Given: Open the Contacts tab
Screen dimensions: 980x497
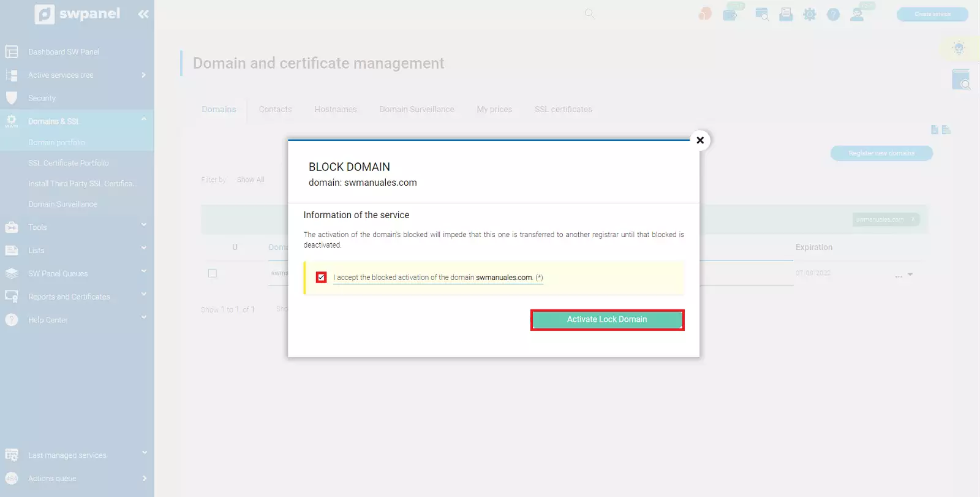Looking at the screenshot, I should click(275, 109).
